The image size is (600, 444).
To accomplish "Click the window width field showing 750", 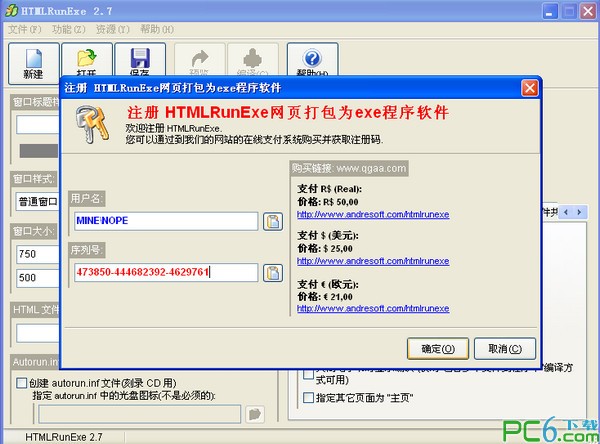I will [38, 254].
